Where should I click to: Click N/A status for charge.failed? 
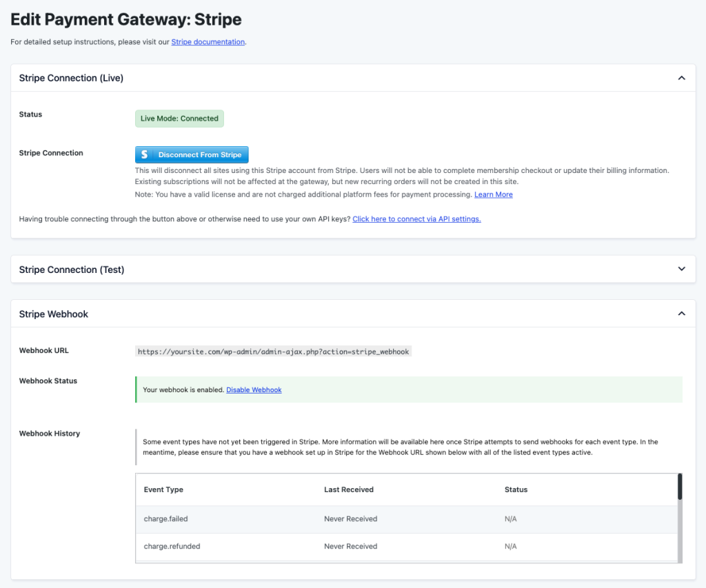[511, 518]
